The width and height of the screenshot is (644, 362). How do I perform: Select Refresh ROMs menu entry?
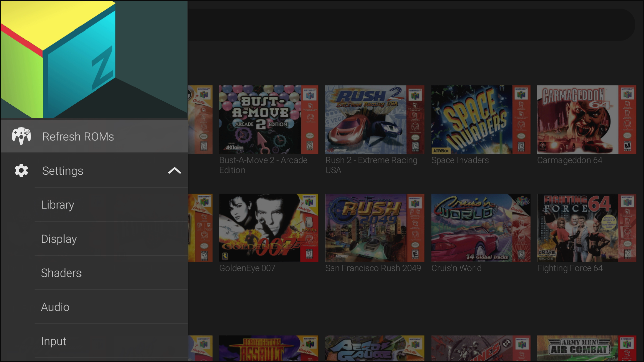pyautogui.click(x=78, y=137)
